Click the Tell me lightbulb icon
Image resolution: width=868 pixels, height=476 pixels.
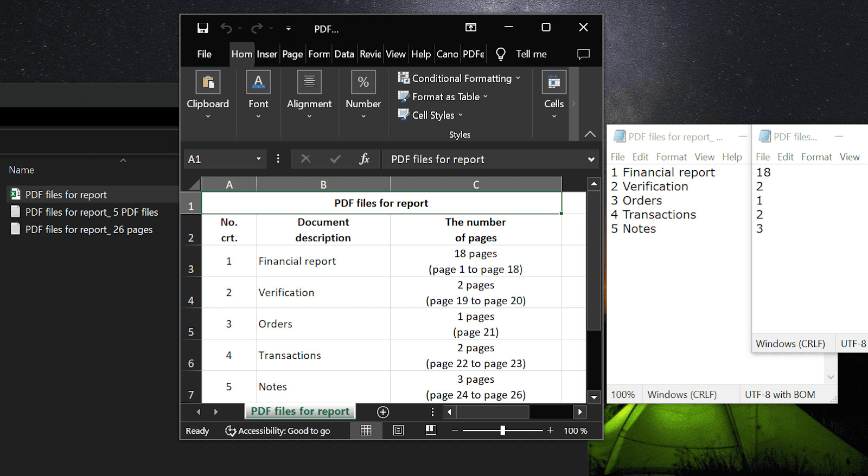click(501, 54)
